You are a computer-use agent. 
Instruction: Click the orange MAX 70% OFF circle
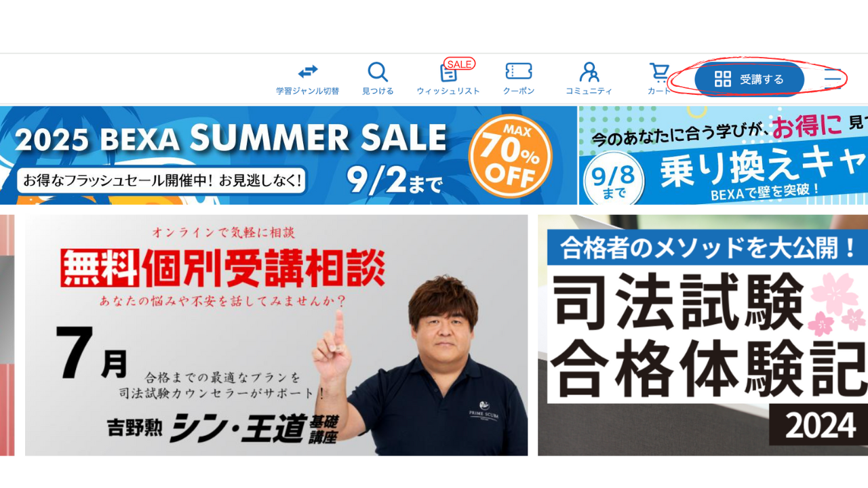[511, 155]
